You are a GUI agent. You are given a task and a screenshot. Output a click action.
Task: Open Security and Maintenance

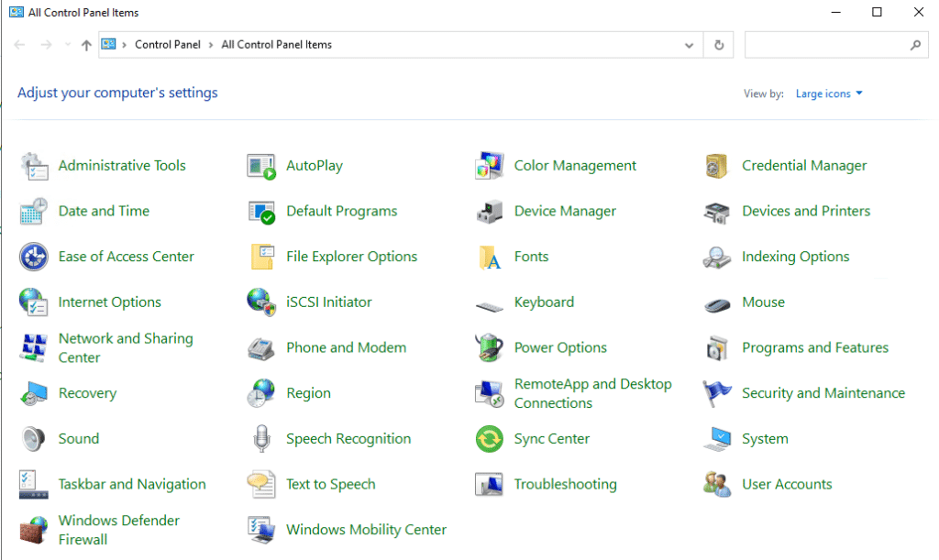pos(823,392)
